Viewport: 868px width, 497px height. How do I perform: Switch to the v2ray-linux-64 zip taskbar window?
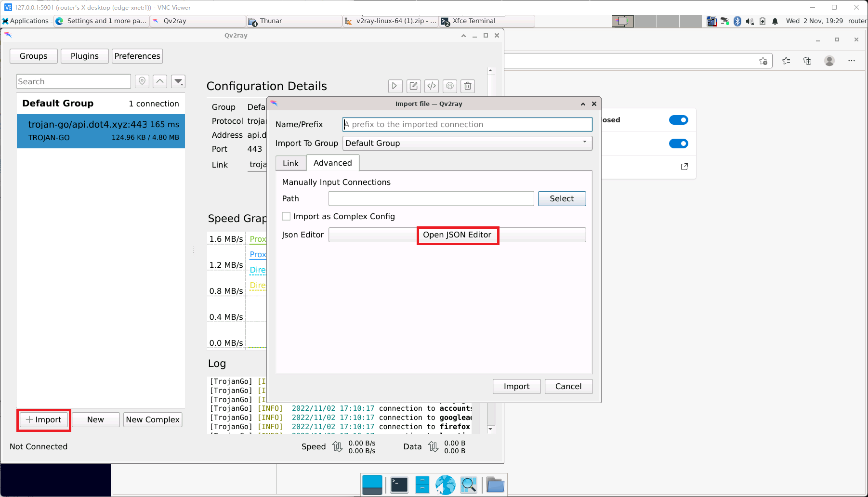tap(390, 21)
